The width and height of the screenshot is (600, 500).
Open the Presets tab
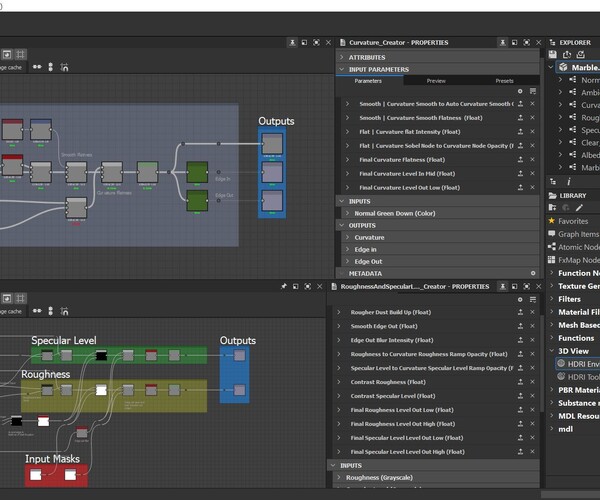[x=504, y=81]
